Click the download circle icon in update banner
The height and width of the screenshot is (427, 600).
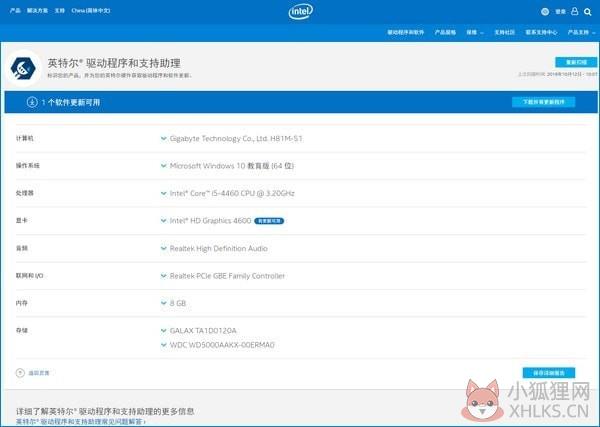tap(32, 102)
